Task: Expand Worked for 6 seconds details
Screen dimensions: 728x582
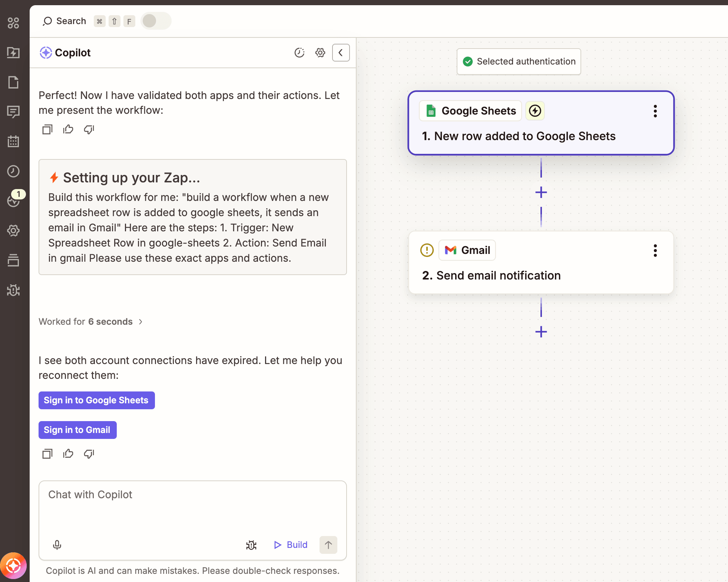Action: coord(91,321)
